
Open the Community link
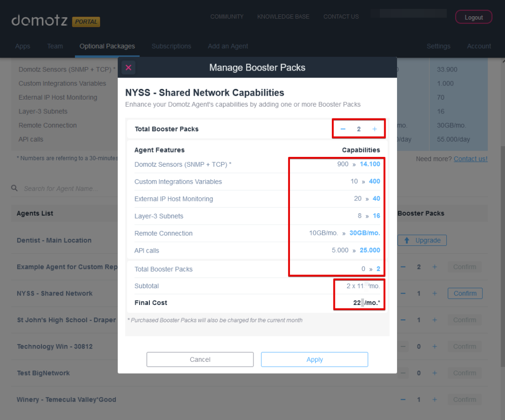pos(227,17)
